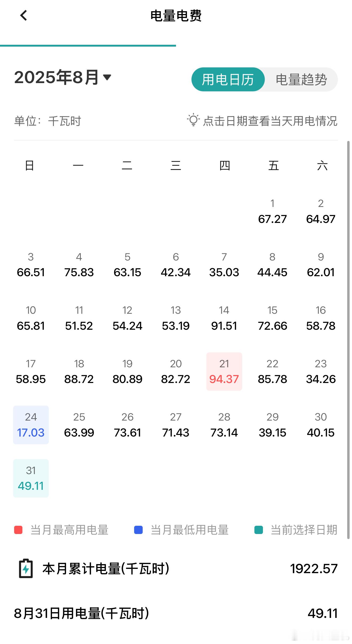The height and width of the screenshot is (644, 352).
Task: Pick August 14 showing 91.51
Action: coord(224,318)
